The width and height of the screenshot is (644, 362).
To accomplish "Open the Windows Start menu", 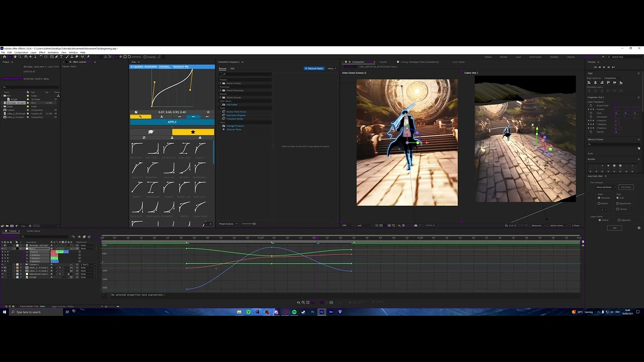I will click(4, 312).
